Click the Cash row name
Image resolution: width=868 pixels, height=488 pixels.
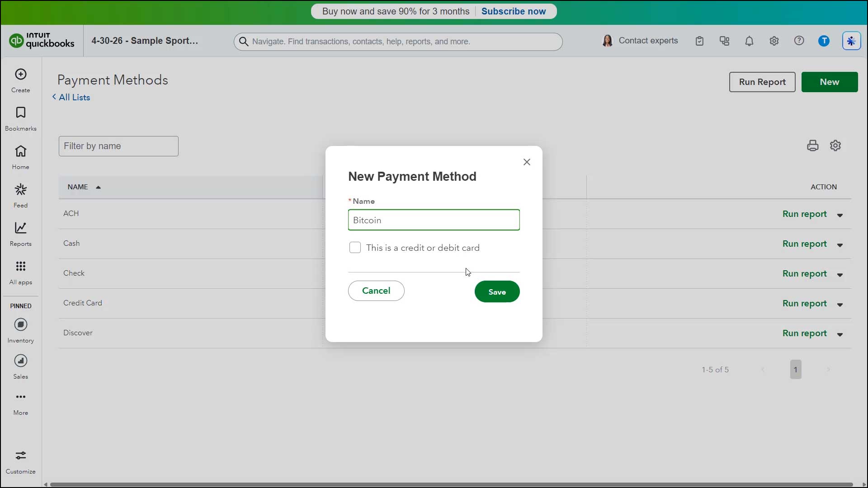pos(71,243)
